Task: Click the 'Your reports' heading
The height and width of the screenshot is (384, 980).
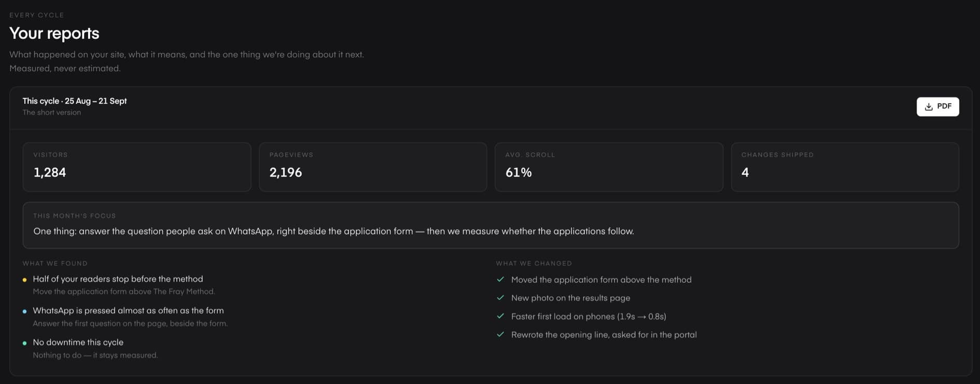Action: click(54, 33)
